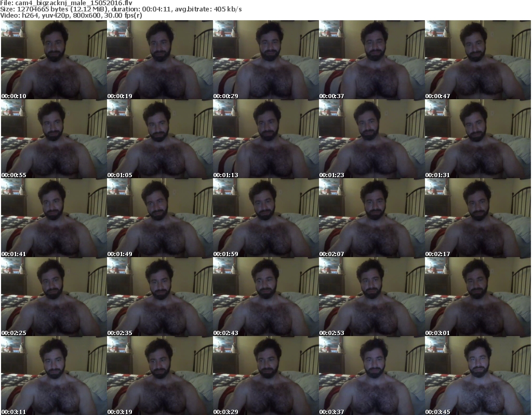
Task: Select the frame at 00:02:07
Action: [x=372, y=218]
